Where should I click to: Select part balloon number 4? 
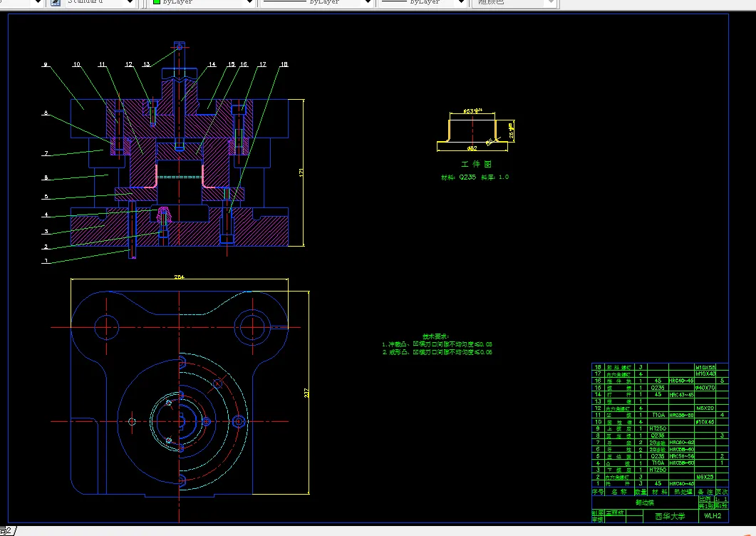[46, 215]
